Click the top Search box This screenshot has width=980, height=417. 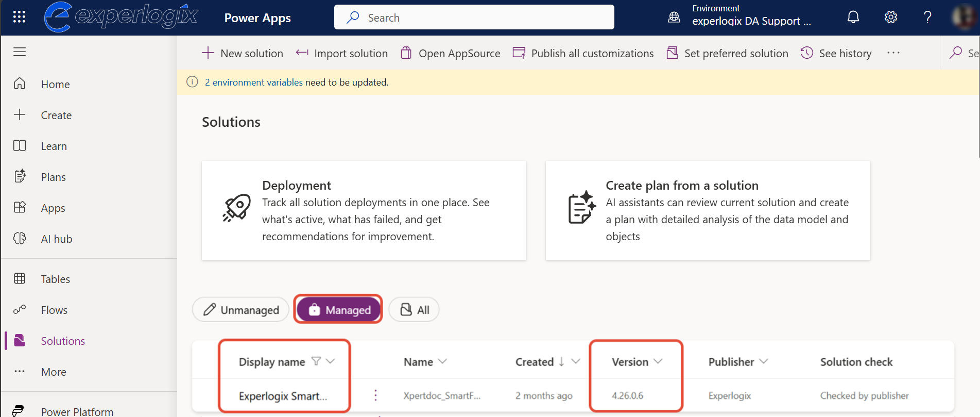coord(474,17)
